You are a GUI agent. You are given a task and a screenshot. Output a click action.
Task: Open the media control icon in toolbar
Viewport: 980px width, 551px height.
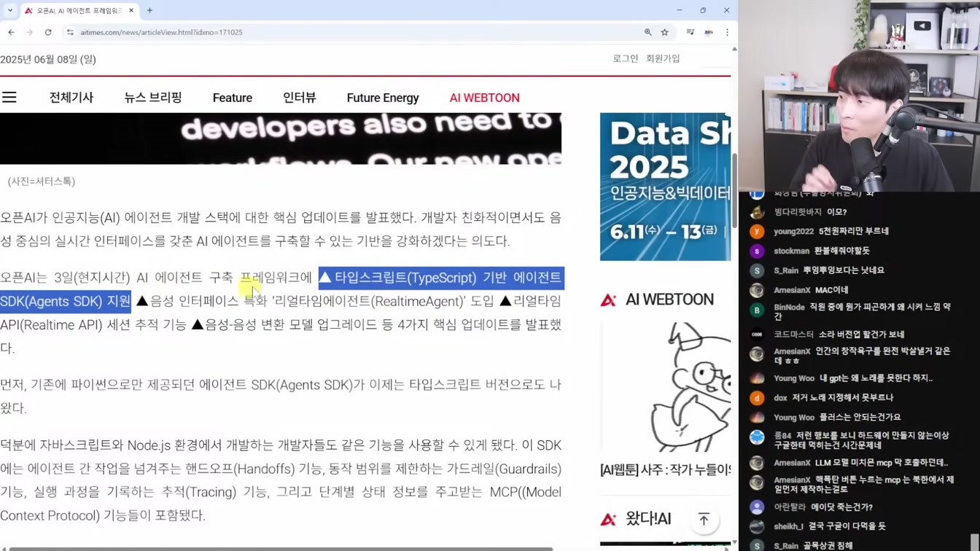click(690, 32)
